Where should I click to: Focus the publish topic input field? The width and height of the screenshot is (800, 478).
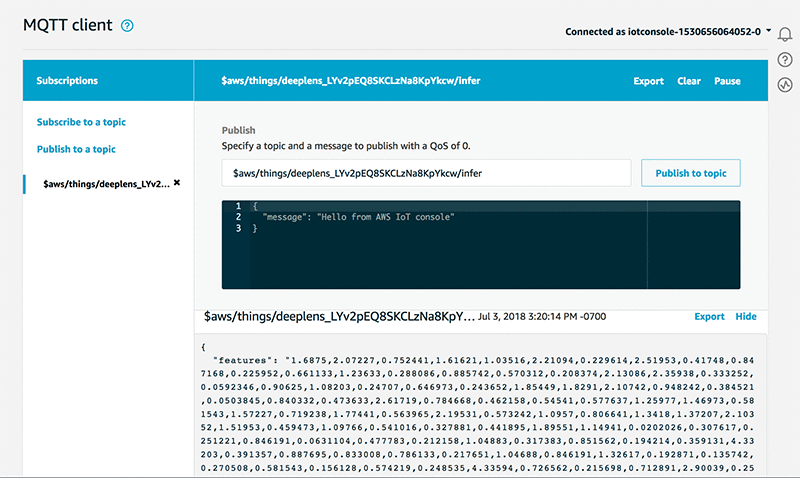(426, 173)
